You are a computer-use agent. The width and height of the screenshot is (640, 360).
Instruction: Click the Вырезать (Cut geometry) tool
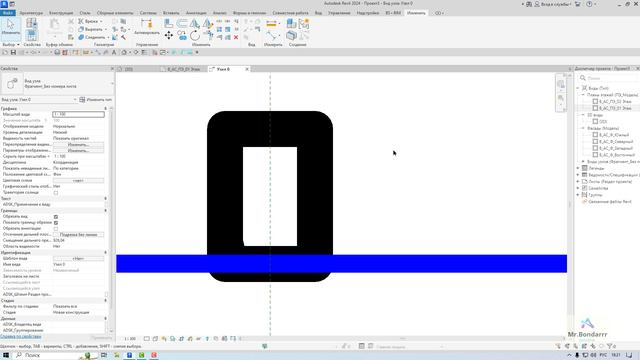click(x=92, y=29)
